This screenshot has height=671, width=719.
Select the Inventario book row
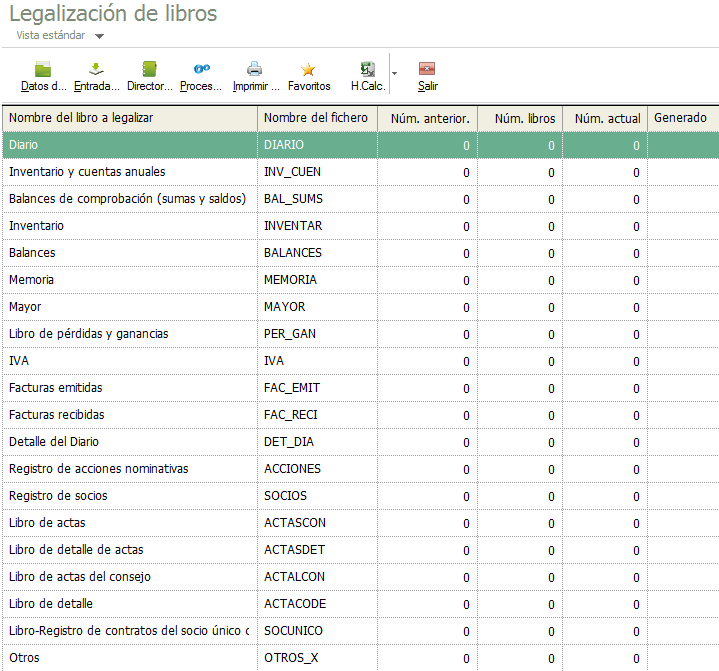pos(361,226)
